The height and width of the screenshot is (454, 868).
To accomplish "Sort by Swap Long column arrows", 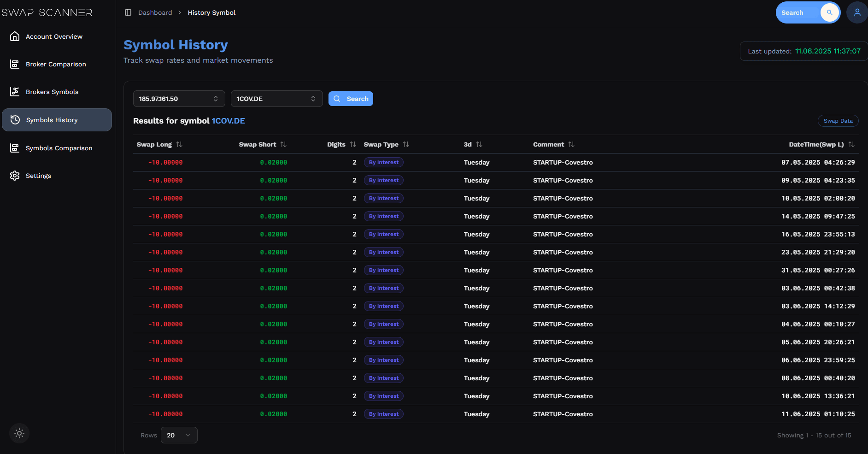I will [x=179, y=144].
